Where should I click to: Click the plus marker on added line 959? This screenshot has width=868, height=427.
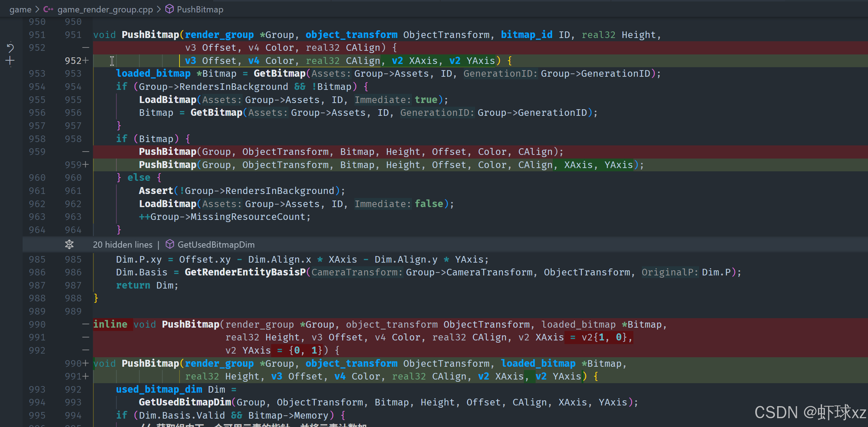(x=86, y=165)
